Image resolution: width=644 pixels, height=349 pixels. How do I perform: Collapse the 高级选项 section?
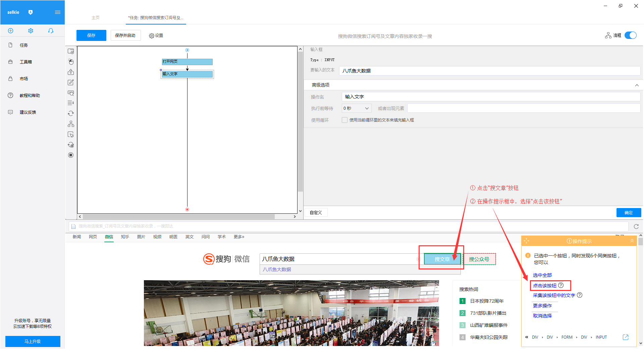point(637,85)
